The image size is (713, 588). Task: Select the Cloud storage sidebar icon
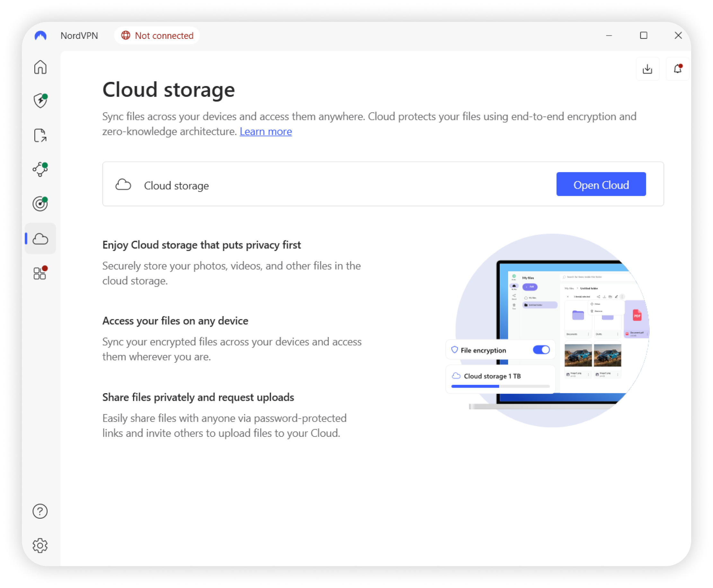pos(40,239)
